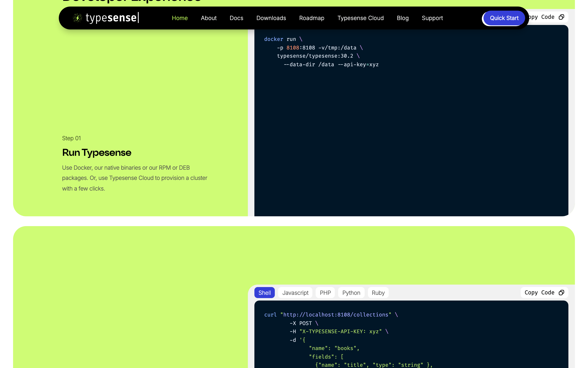This screenshot has width=588, height=368.
Task: Click the '"fields": [' code line
Action: (326, 357)
